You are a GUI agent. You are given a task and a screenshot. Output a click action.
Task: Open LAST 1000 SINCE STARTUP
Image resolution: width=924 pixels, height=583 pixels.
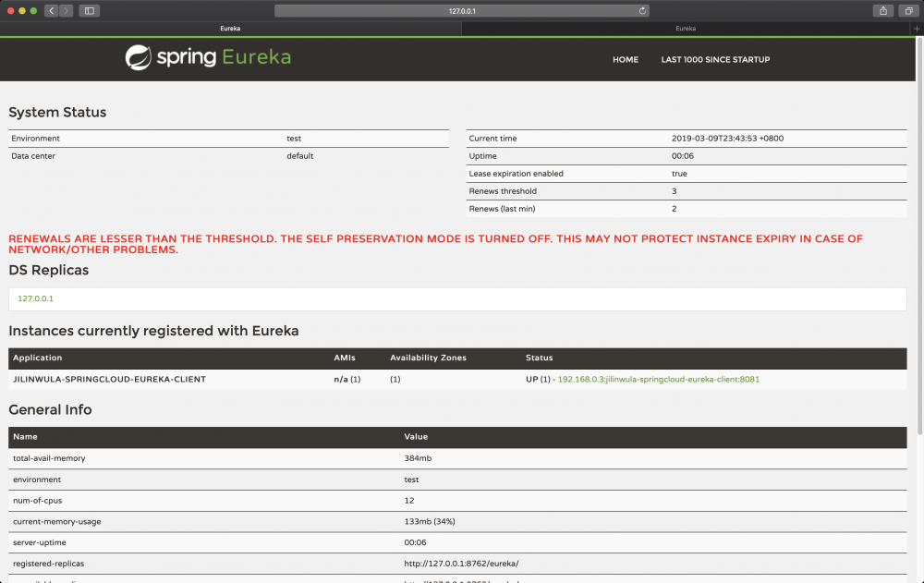pyautogui.click(x=716, y=59)
